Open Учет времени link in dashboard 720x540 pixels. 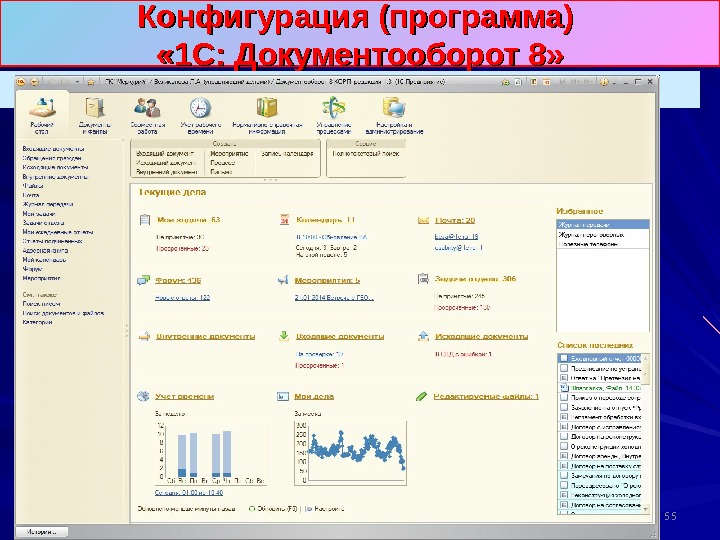click(x=185, y=397)
